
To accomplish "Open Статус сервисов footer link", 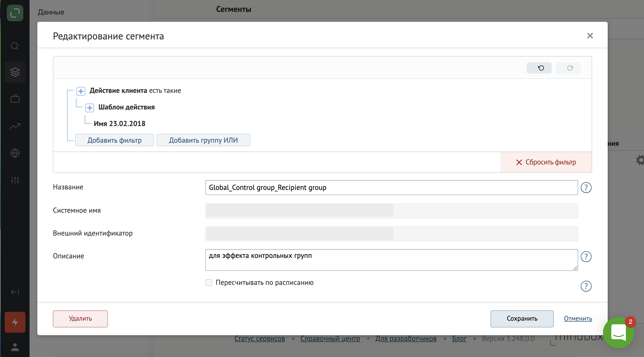I will [x=260, y=339].
